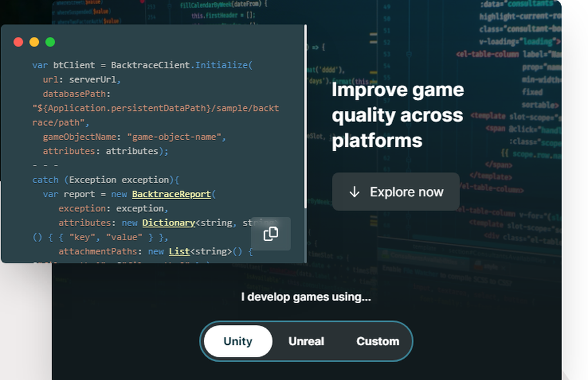Click the "exception: exception," code line

click(x=113, y=209)
